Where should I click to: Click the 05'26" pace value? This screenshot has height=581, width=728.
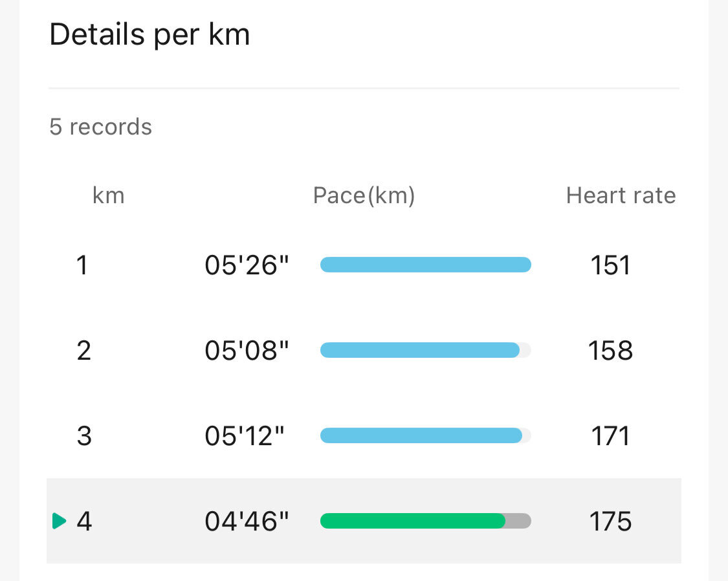click(x=247, y=265)
